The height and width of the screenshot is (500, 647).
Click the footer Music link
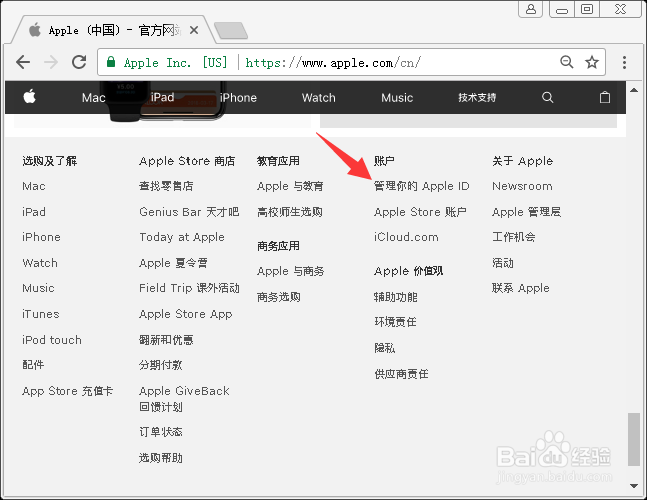point(38,288)
